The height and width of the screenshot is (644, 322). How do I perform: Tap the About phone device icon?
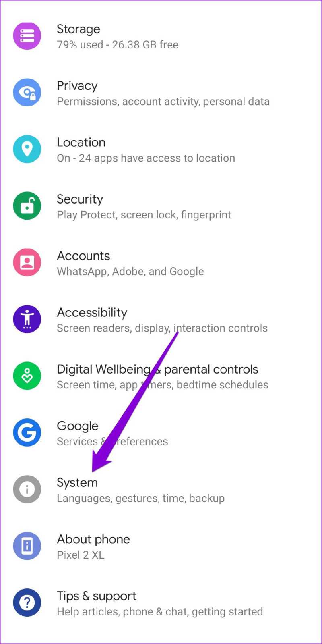27,546
